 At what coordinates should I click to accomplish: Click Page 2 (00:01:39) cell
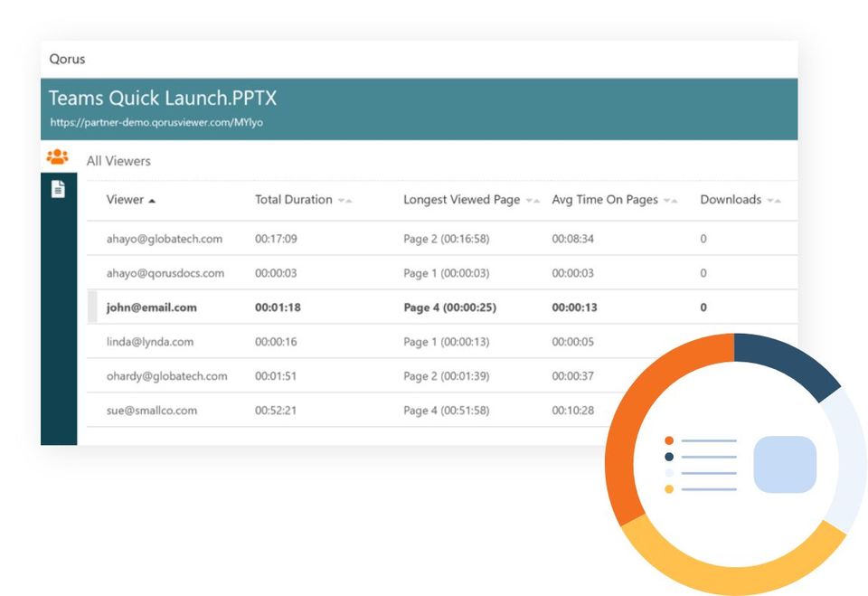tap(446, 376)
